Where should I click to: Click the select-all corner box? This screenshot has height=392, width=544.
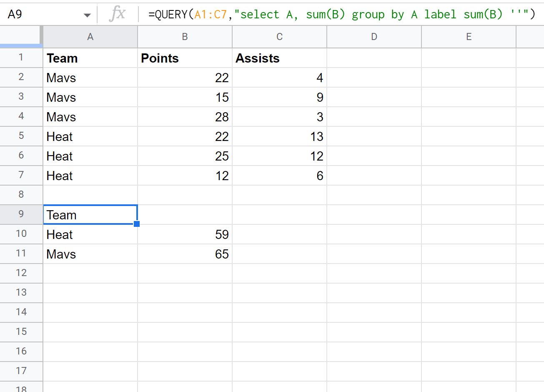[x=21, y=36]
